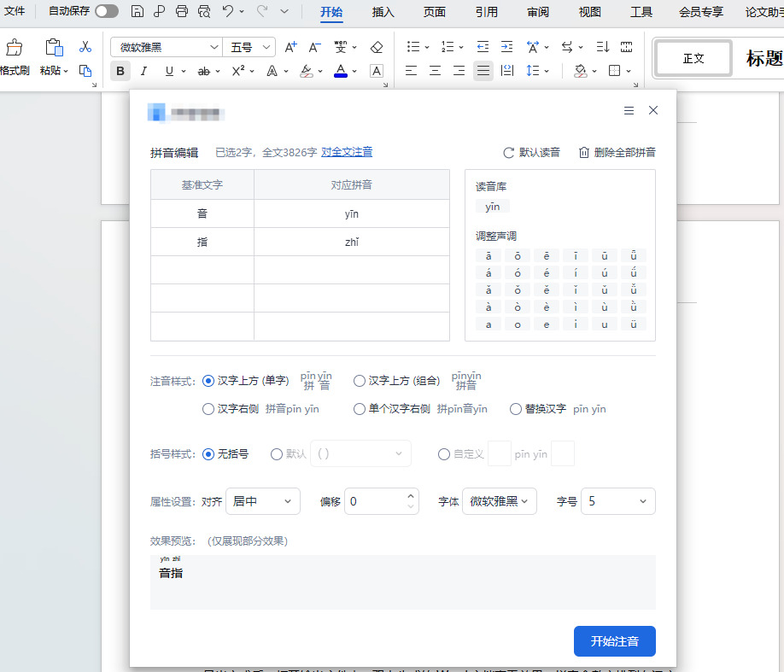Click the 开始注音 button

click(x=615, y=641)
